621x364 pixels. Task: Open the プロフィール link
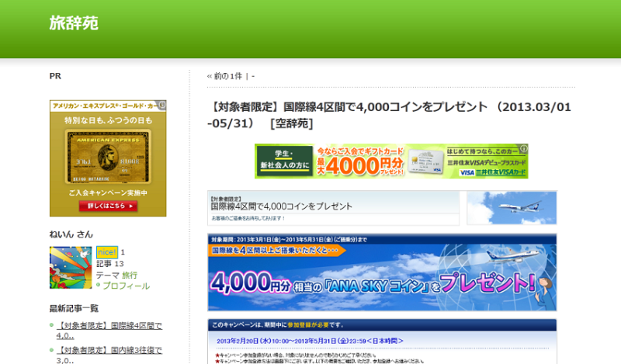(126, 286)
